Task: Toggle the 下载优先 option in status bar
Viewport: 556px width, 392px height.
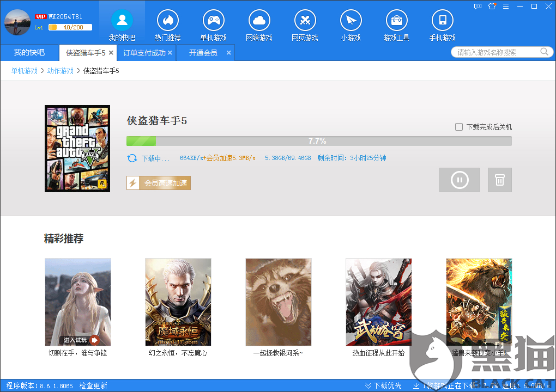Action: [383, 385]
